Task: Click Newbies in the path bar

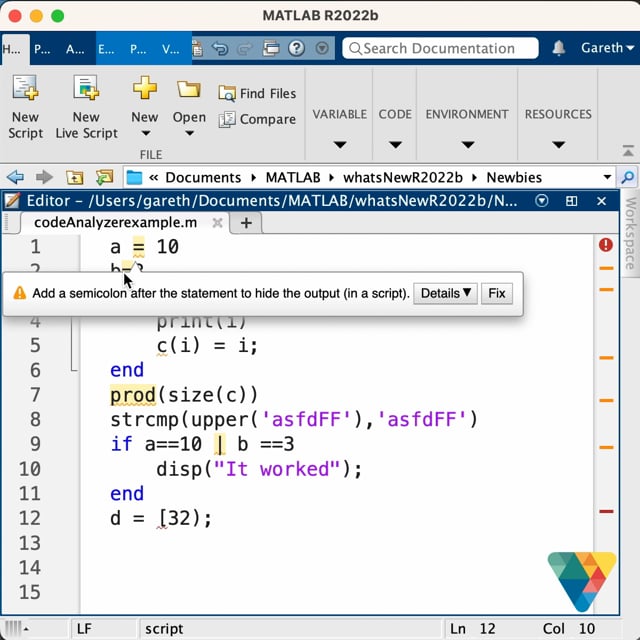Action: pyautogui.click(x=514, y=178)
